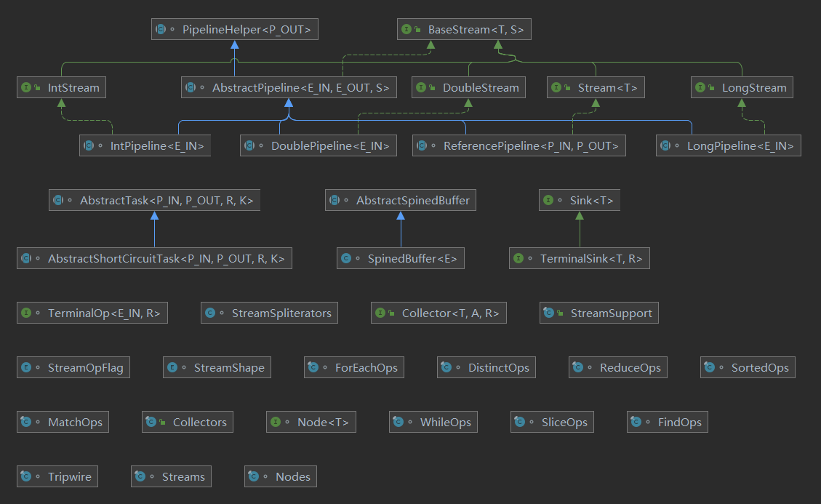Click the LongStream interface node
This screenshot has height=504, width=821.
click(742, 88)
